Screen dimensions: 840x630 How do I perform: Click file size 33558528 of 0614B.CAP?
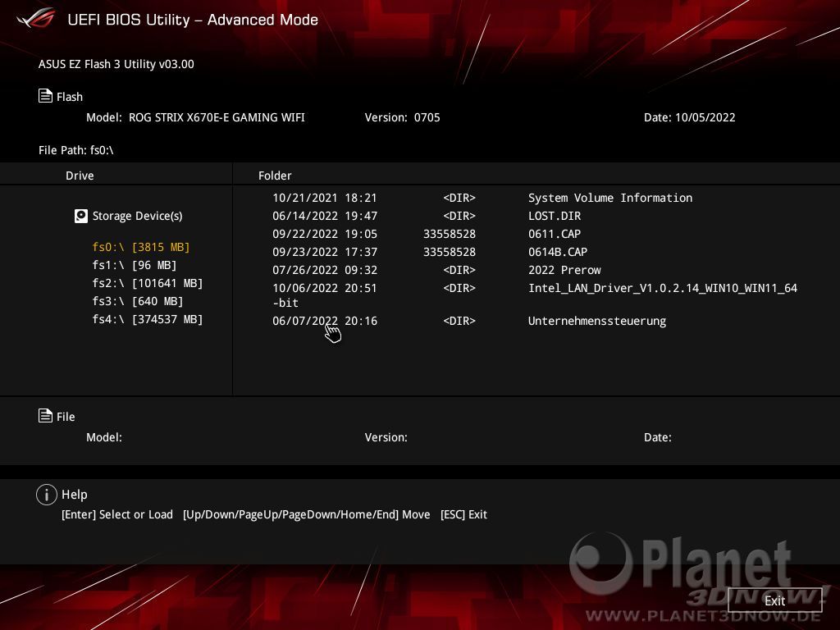pos(450,252)
